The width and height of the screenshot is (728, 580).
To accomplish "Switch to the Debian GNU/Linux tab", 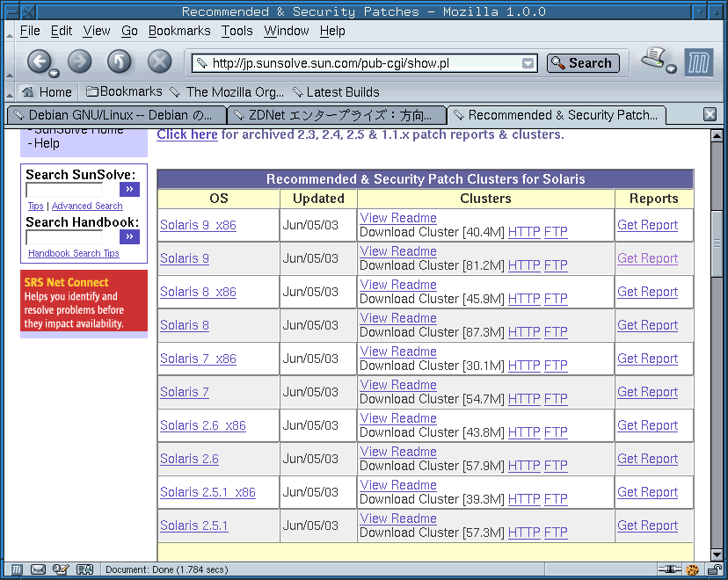I will [x=116, y=115].
